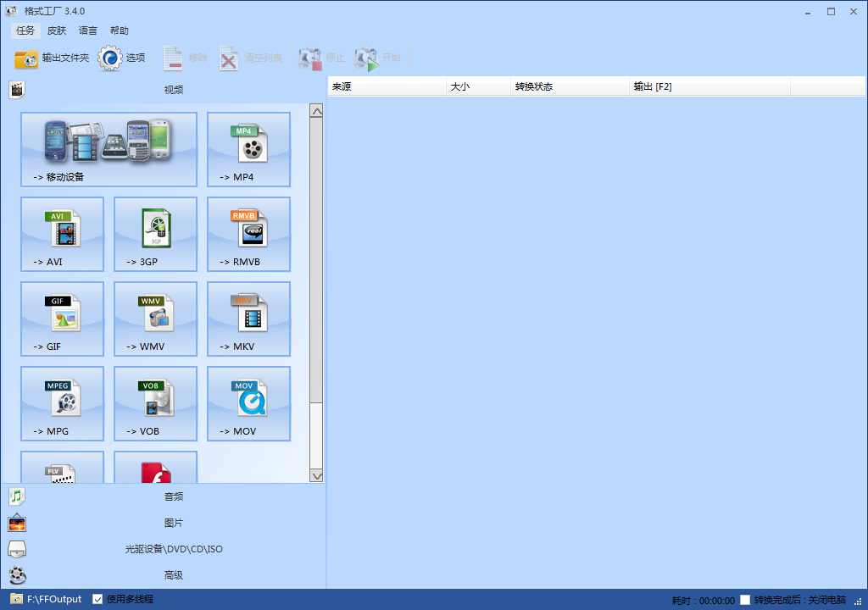Image resolution: width=868 pixels, height=610 pixels.
Task: Click the 音频 music note icon
Action: [x=17, y=496]
